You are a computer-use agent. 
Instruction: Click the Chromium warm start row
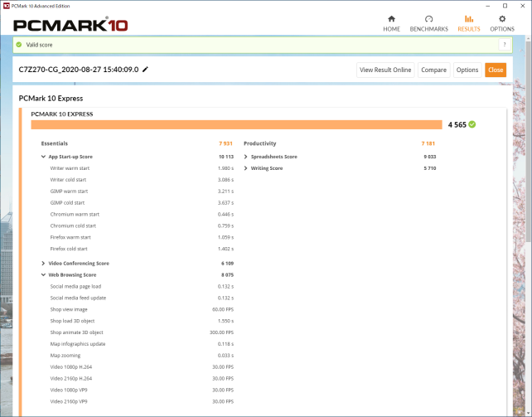pos(142,214)
